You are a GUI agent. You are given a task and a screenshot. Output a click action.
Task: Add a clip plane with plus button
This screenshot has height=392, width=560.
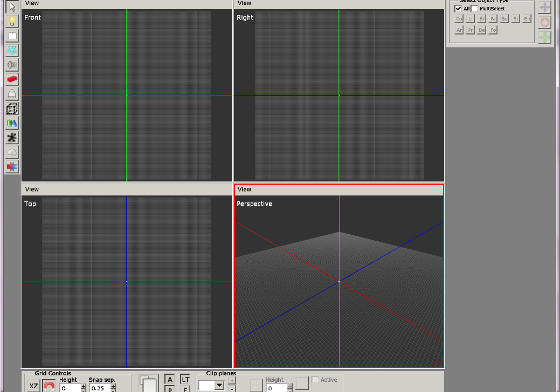pyautogui.click(x=232, y=381)
